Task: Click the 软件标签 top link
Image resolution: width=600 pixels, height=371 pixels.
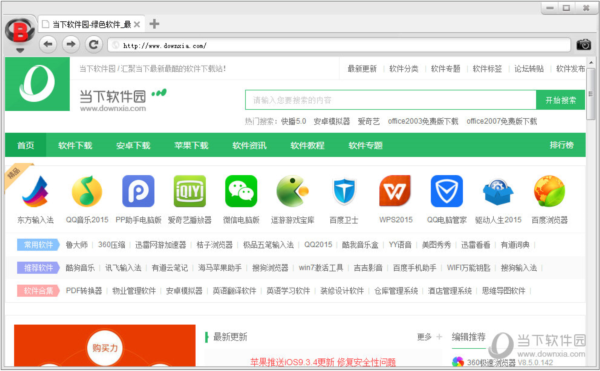Action: pos(487,69)
